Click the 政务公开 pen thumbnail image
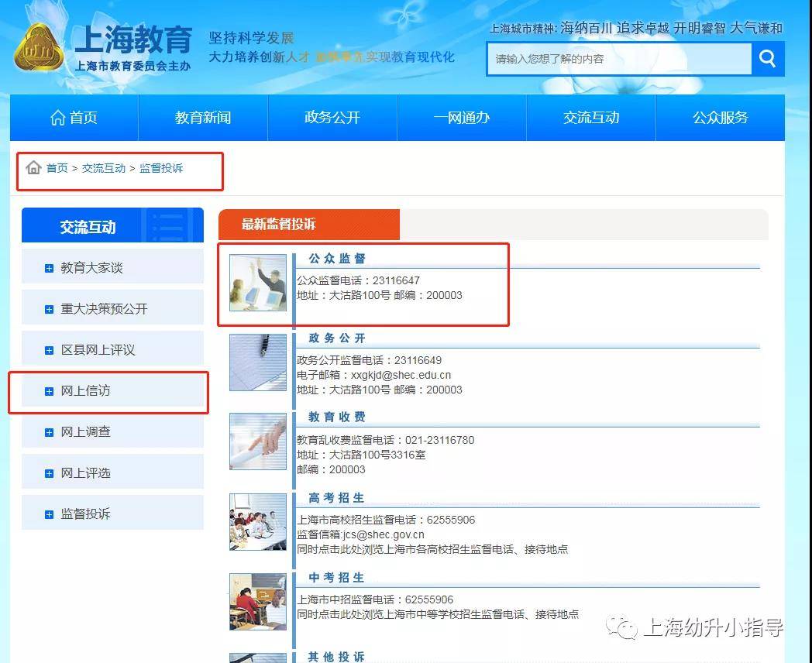This screenshot has width=812, height=663. click(x=258, y=362)
